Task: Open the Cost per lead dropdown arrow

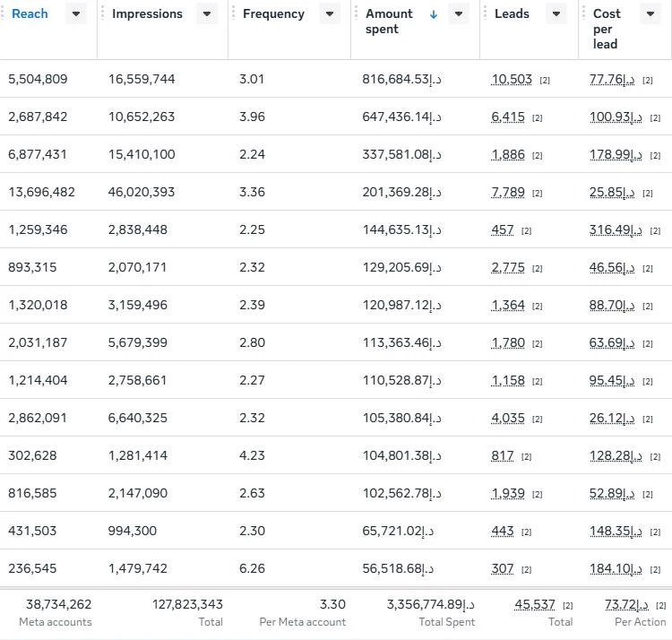Action: (x=650, y=14)
